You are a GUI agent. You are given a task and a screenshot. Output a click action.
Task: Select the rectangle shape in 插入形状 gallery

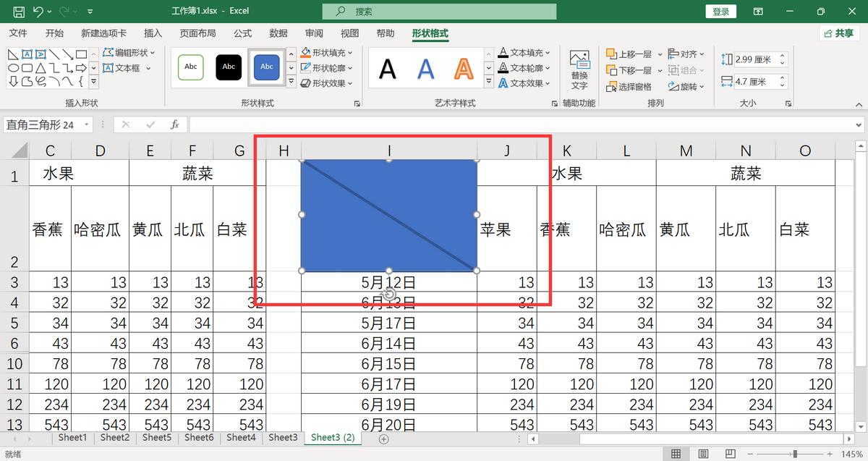point(81,55)
